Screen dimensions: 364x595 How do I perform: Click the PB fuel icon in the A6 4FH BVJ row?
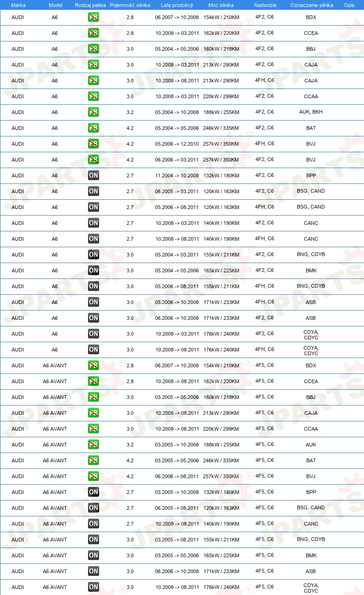pyautogui.click(x=94, y=144)
